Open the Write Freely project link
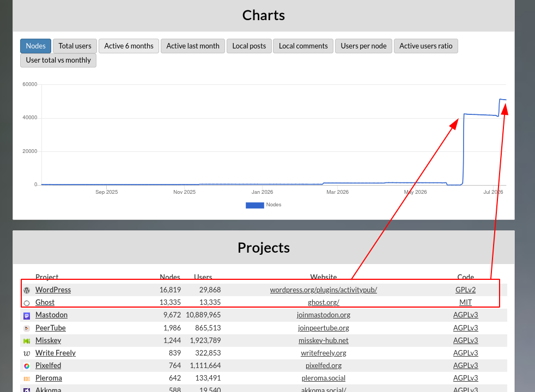The width and height of the screenshot is (535, 392). point(56,353)
